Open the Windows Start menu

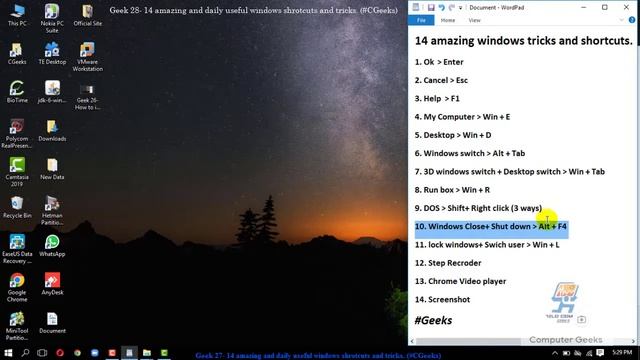pos(8,353)
